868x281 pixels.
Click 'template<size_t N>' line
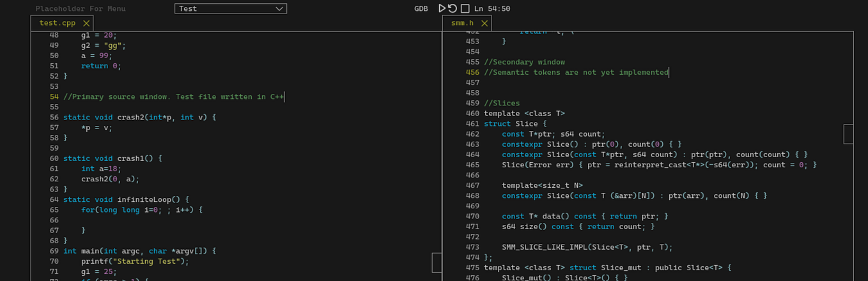point(542,185)
